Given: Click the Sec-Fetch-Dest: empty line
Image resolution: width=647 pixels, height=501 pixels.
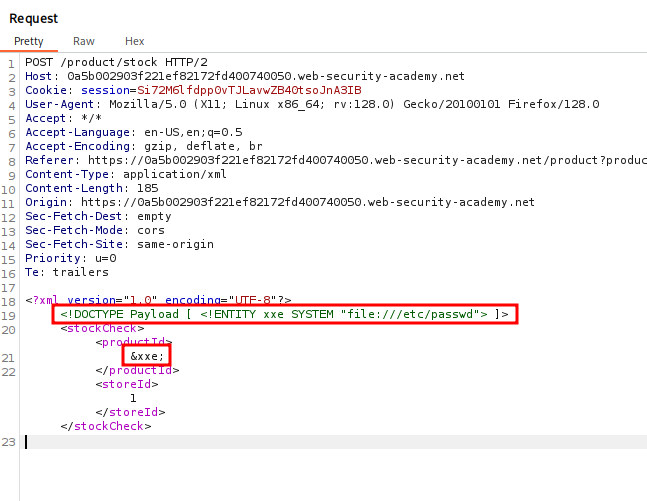Looking at the screenshot, I should 98,217.
